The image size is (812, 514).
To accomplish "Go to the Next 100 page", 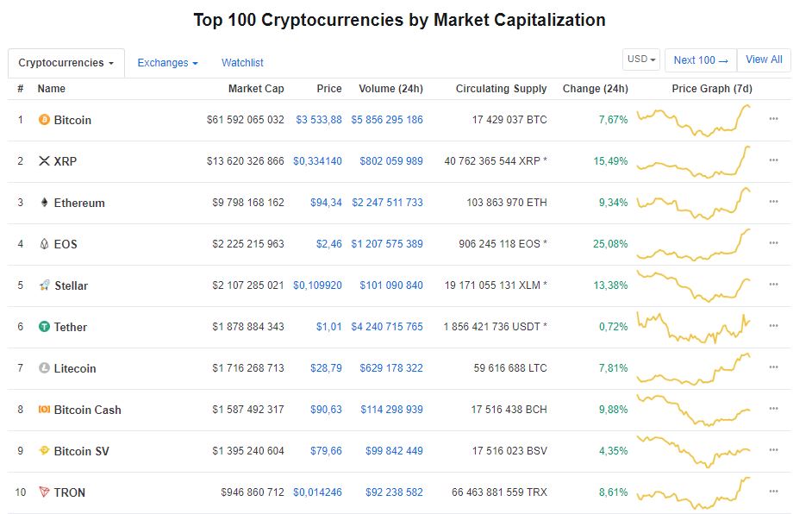I will [701, 60].
